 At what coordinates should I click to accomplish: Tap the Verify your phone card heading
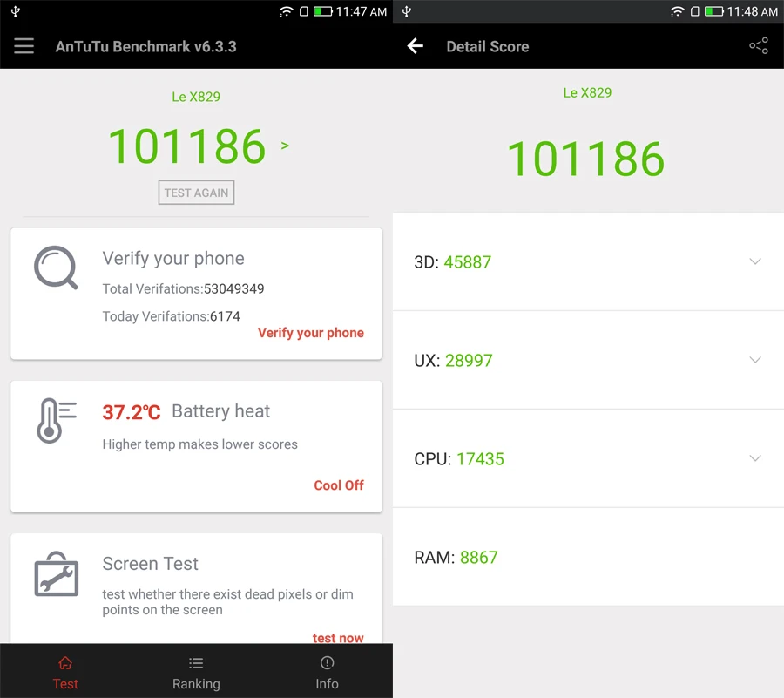(x=173, y=259)
